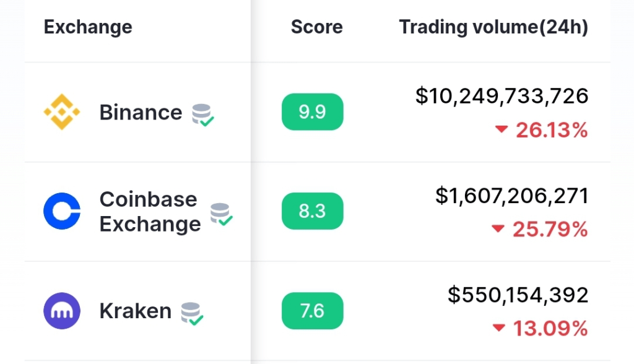This screenshot has height=364, width=634.
Task: Click red down arrow beside 25.79%
Action: point(498,228)
